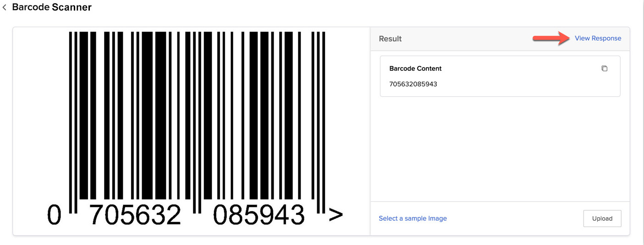Click the red arrow pointing to View Response
Image resolution: width=644 pixels, height=245 pixels.
point(550,39)
